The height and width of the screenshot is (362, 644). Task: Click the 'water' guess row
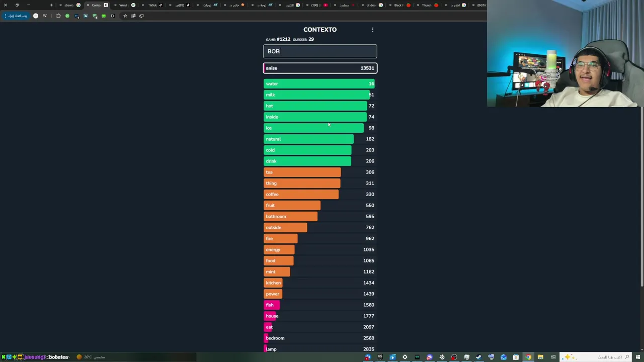click(320, 84)
